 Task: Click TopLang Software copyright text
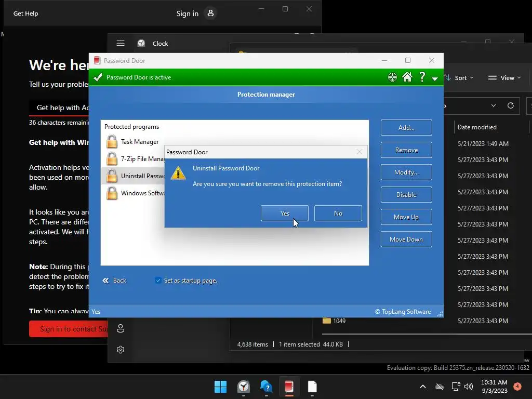(403, 312)
